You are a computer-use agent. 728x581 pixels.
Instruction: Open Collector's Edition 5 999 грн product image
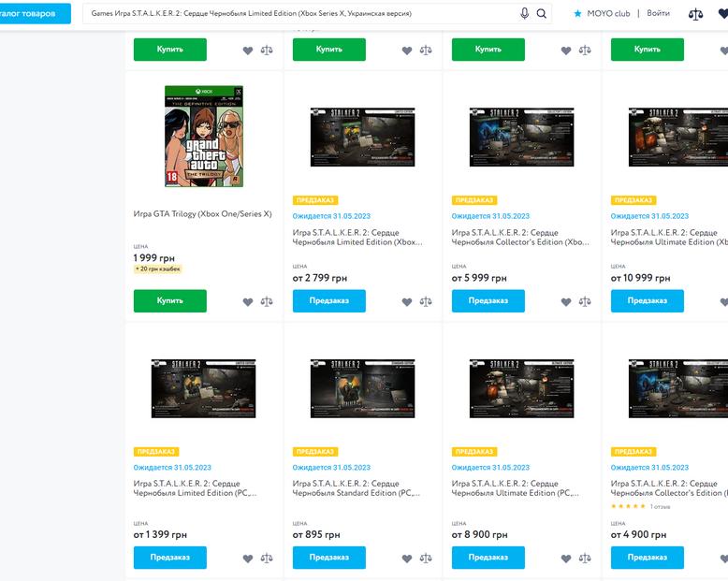click(x=522, y=137)
